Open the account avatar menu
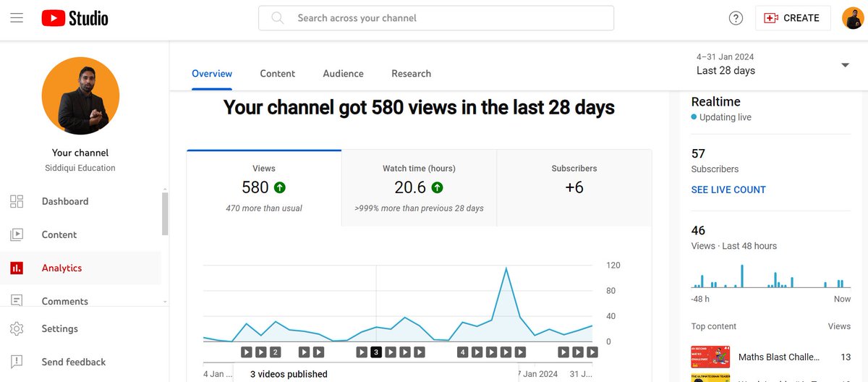Image resolution: width=868 pixels, height=382 pixels. pyautogui.click(x=853, y=18)
